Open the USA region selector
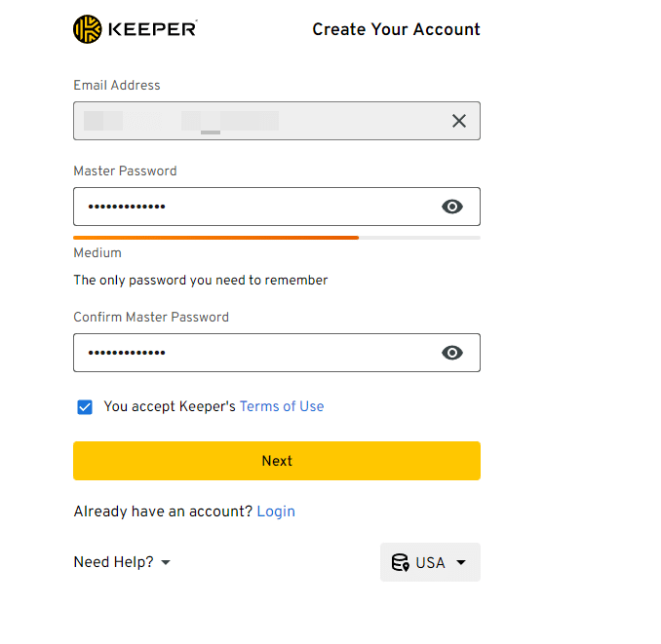The width and height of the screenshot is (661, 644). coord(430,562)
